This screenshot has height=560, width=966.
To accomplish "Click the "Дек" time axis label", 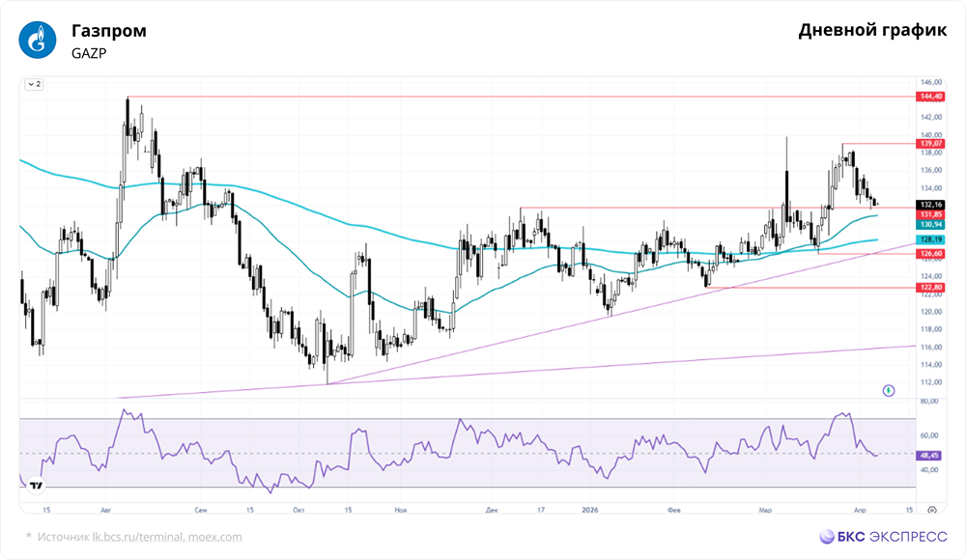I will pos(492,510).
